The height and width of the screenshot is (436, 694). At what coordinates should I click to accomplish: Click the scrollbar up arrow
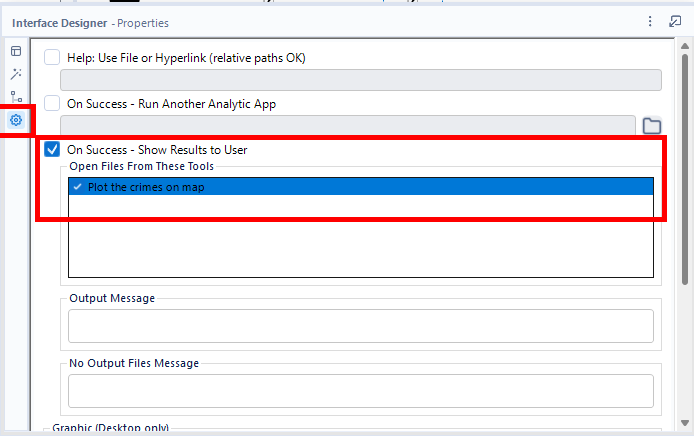pyautogui.click(x=685, y=46)
